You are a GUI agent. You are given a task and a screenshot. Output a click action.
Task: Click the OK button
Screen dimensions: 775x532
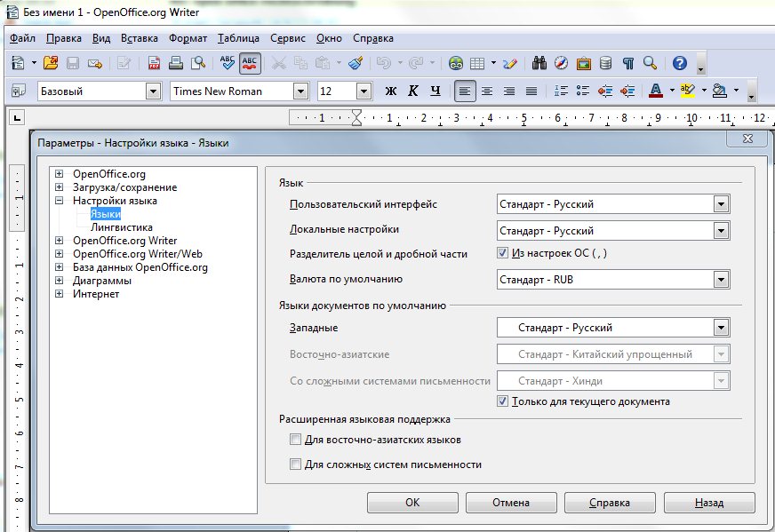point(412,503)
